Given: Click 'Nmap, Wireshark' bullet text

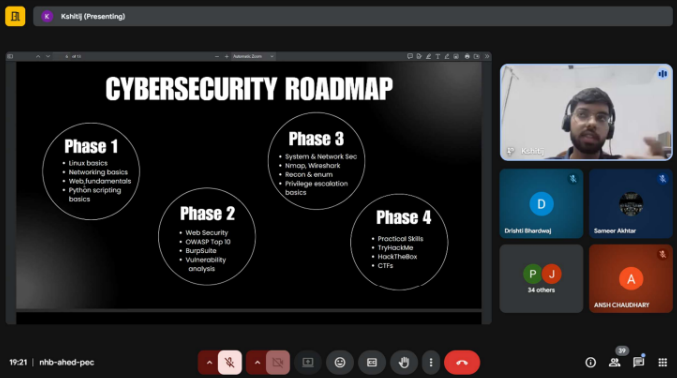Looking at the screenshot, I should pos(313,165).
